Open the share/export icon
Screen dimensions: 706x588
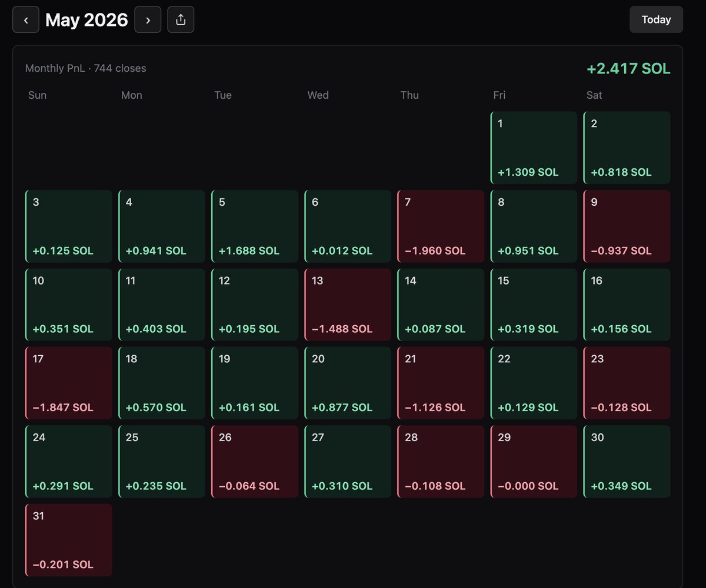click(181, 20)
